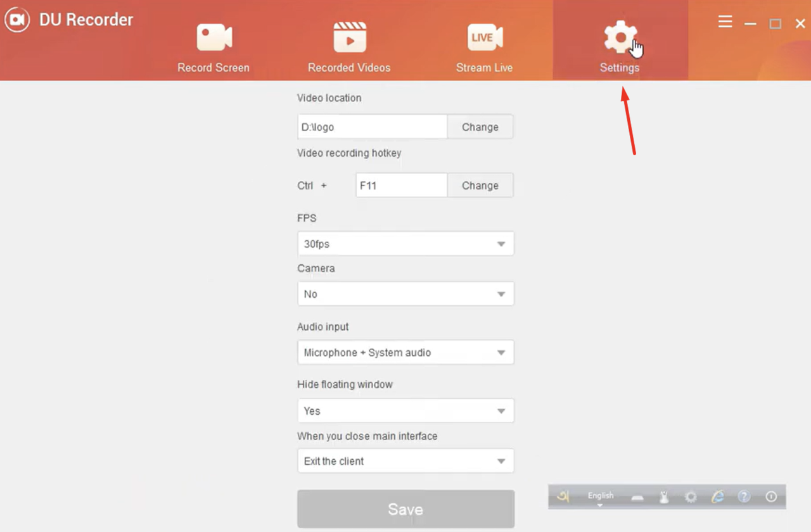Click the Save button

pos(405,509)
